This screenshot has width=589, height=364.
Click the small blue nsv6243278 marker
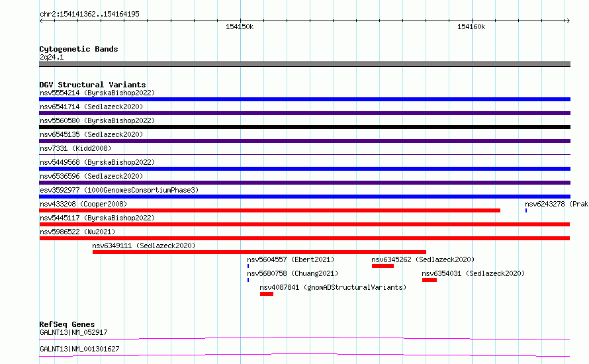pyautogui.click(x=526, y=210)
